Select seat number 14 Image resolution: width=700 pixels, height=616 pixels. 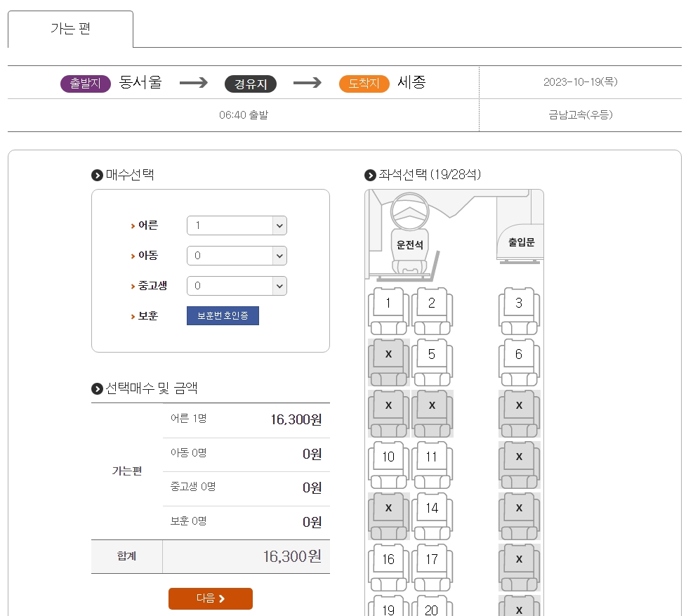(x=432, y=508)
